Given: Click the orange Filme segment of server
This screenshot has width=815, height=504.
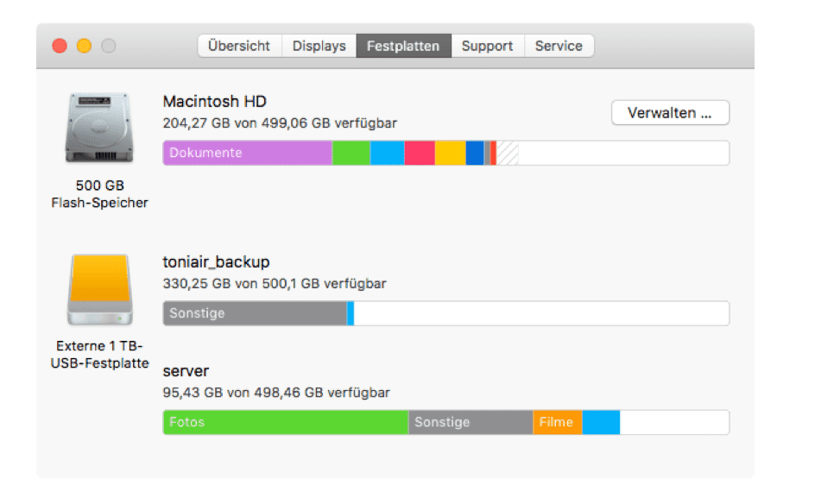Looking at the screenshot, I should tap(557, 422).
